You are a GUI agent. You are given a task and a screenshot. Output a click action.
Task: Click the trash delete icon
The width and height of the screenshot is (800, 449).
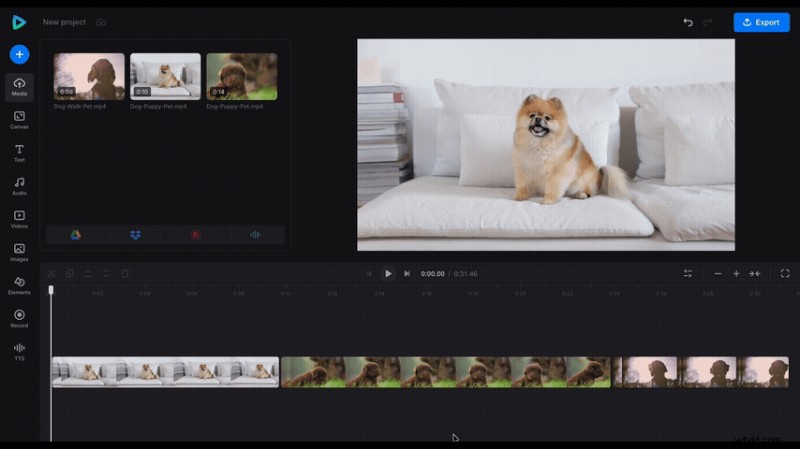pyautogui.click(x=125, y=273)
